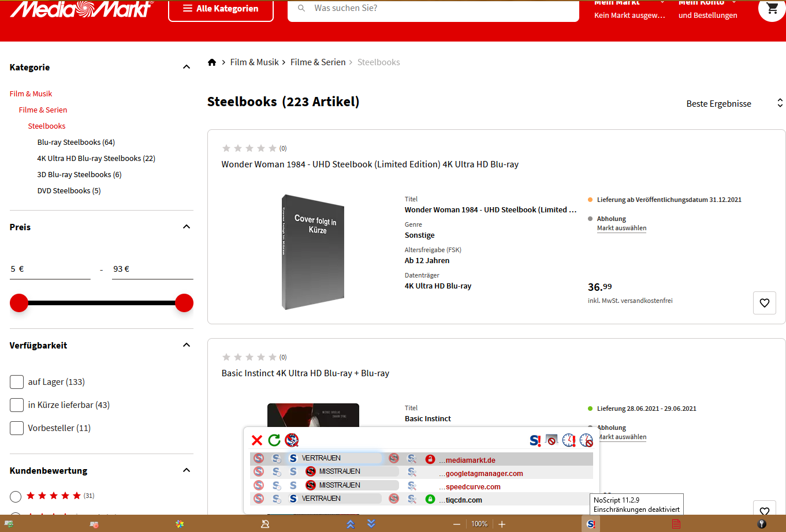Collapse the Kundenbewertung filter section
The image size is (786, 532).
coord(187,470)
